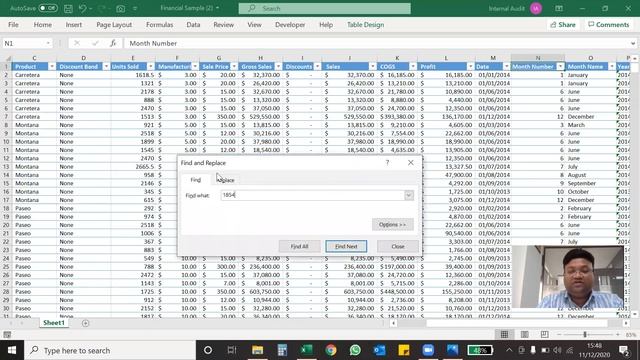This screenshot has width=640, height=360.
Task: Click the macro record status bar icon
Action: 7,335
